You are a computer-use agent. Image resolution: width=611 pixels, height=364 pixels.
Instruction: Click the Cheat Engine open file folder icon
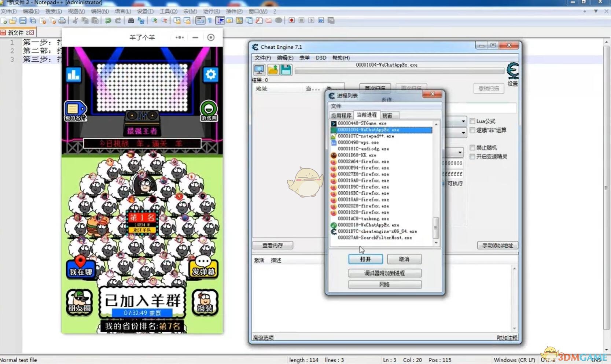coord(273,70)
